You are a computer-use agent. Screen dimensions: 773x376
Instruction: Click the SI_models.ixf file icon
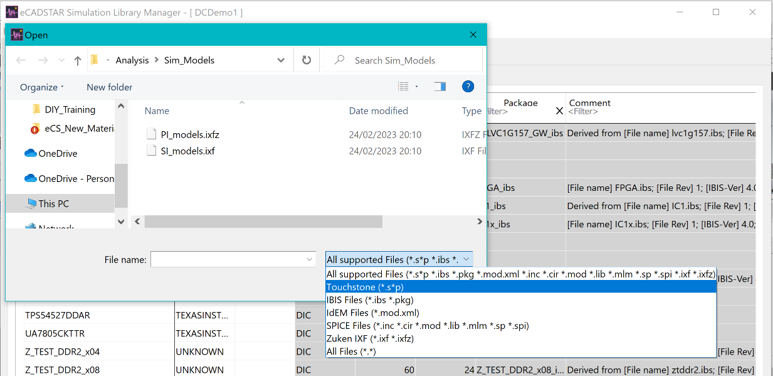(152, 151)
